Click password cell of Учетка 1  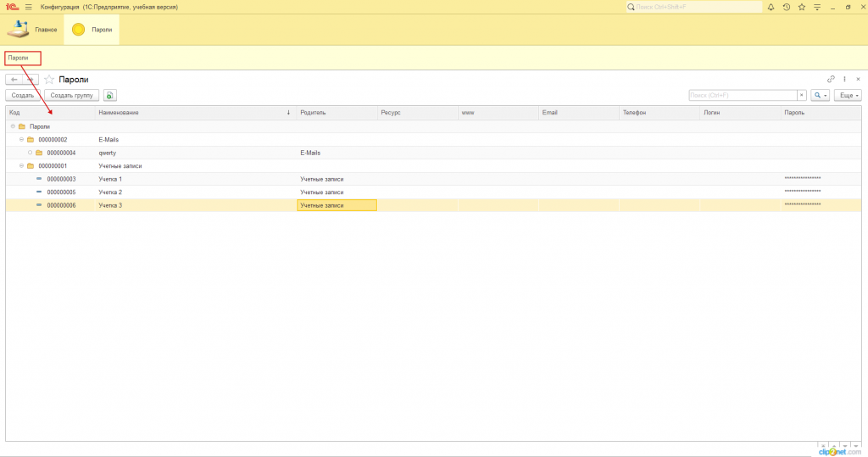(x=821, y=179)
